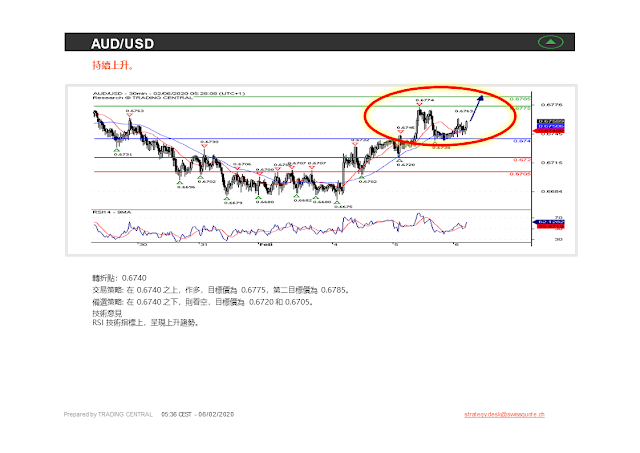
Task: Select the '技術意見' label
Action: 107,313
